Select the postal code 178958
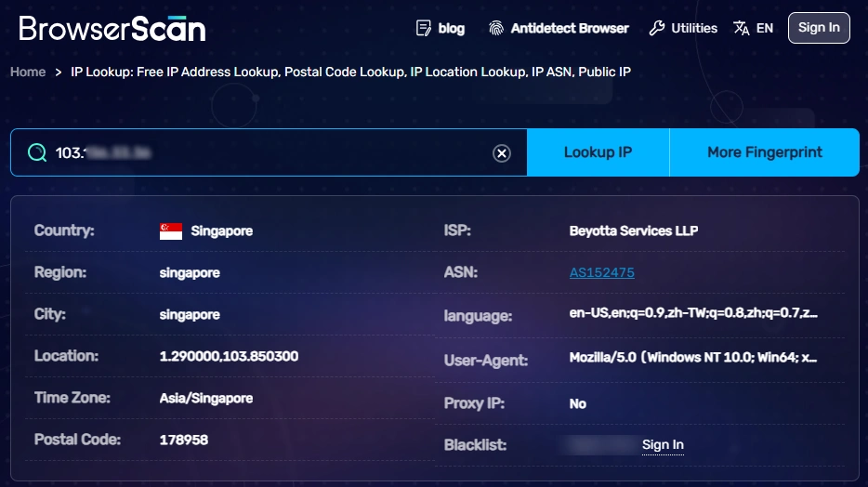Image resolution: width=868 pixels, height=487 pixels. (x=184, y=440)
